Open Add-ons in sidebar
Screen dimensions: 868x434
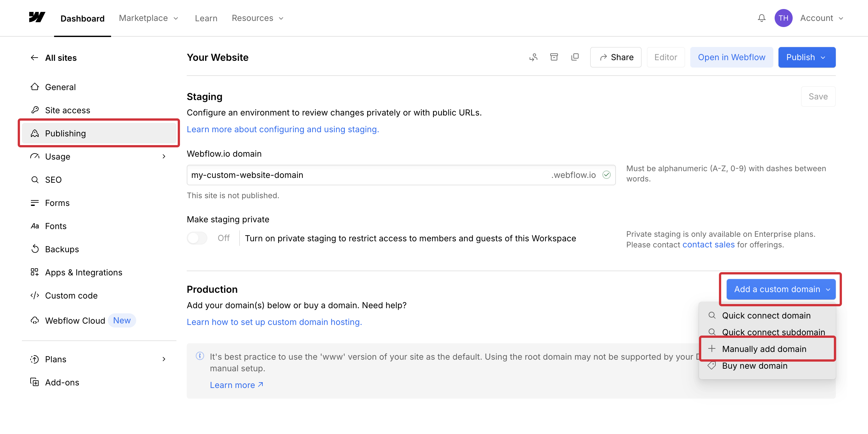(x=99, y=382)
